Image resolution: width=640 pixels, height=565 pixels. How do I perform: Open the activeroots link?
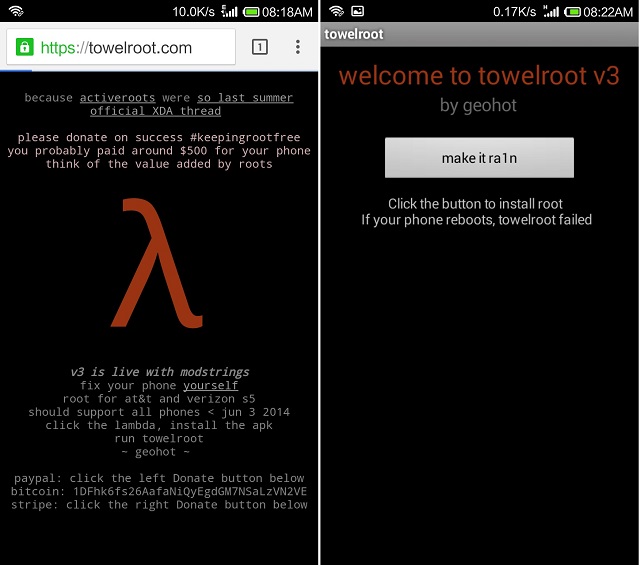[117, 98]
